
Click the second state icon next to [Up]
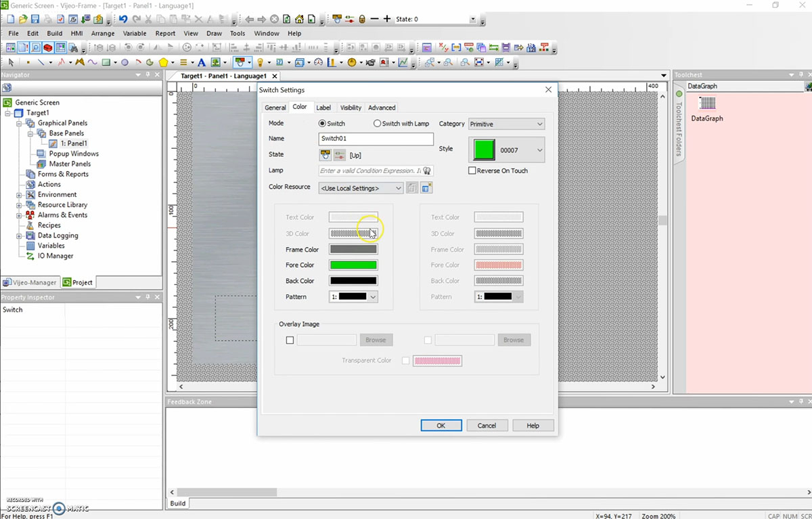[x=340, y=155]
